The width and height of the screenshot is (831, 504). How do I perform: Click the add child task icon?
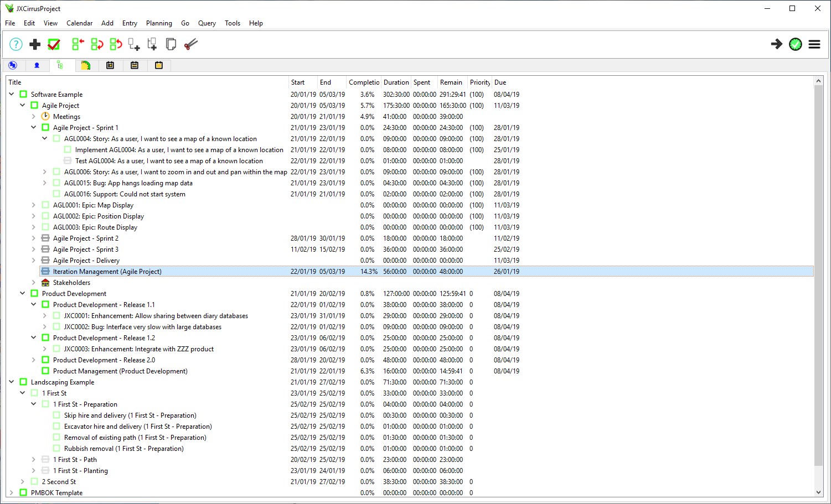pyautogui.click(x=134, y=44)
